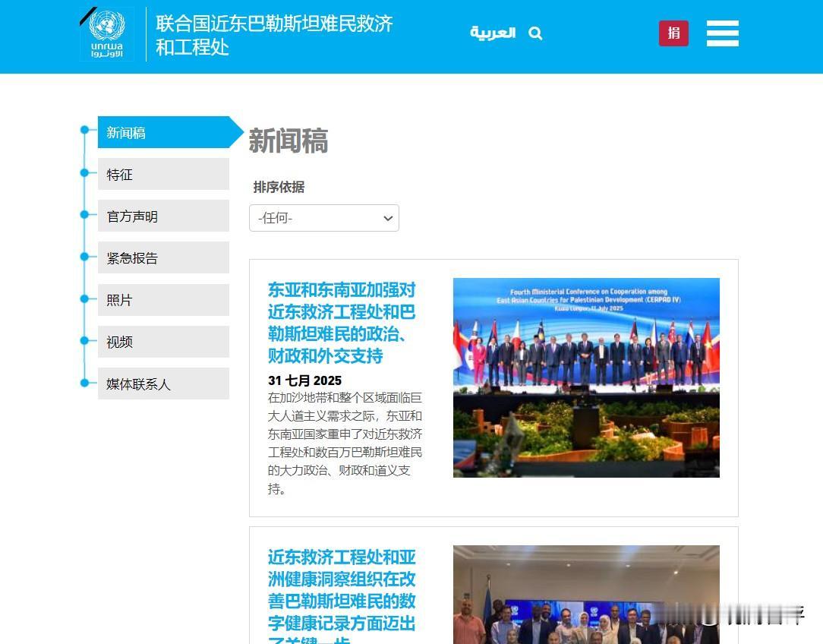Open the search magnifier icon

(x=535, y=33)
